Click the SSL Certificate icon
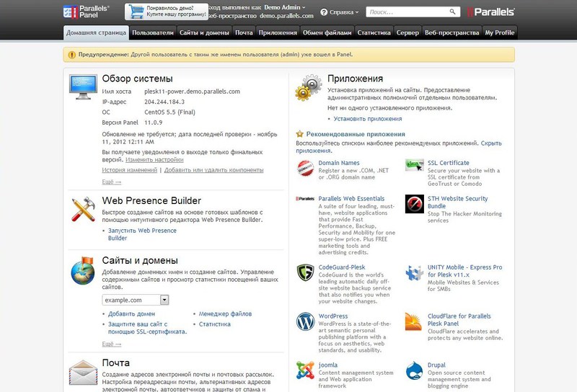577x392 pixels. (414, 165)
